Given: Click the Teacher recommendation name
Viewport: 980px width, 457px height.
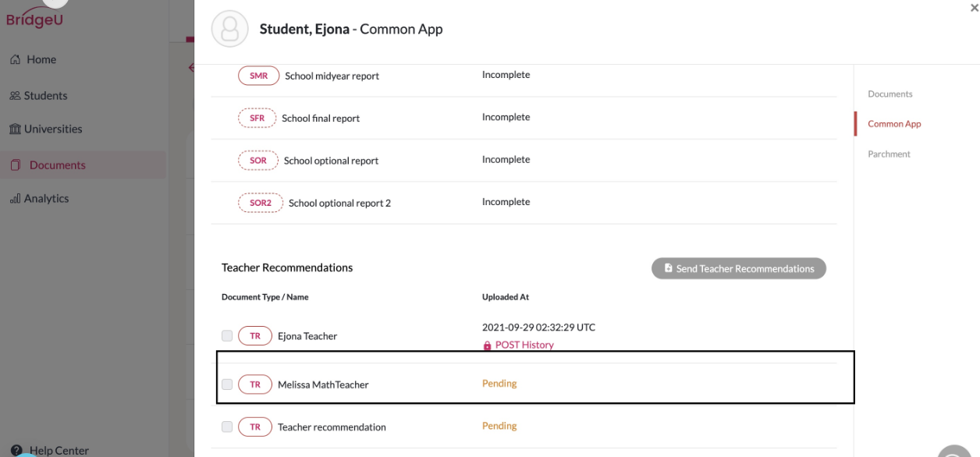Looking at the screenshot, I should pos(332,427).
